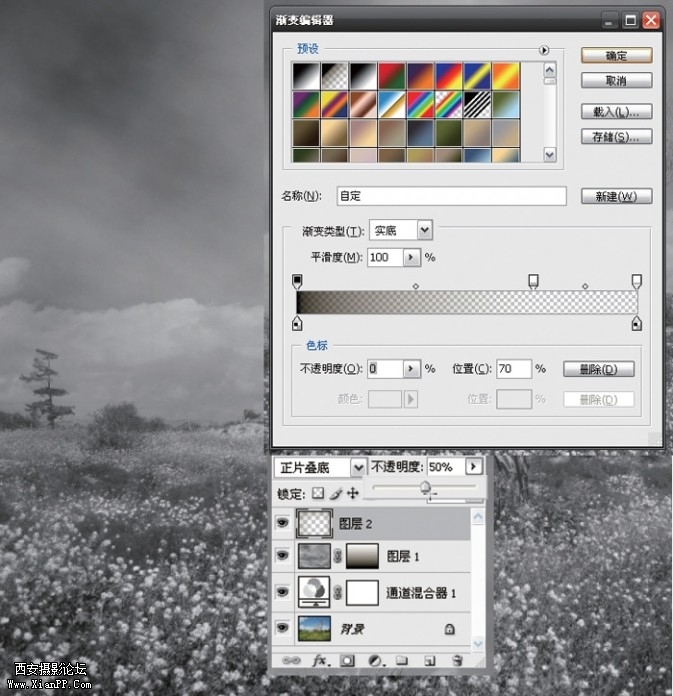Open the layer style fx menu

(321, 661)
